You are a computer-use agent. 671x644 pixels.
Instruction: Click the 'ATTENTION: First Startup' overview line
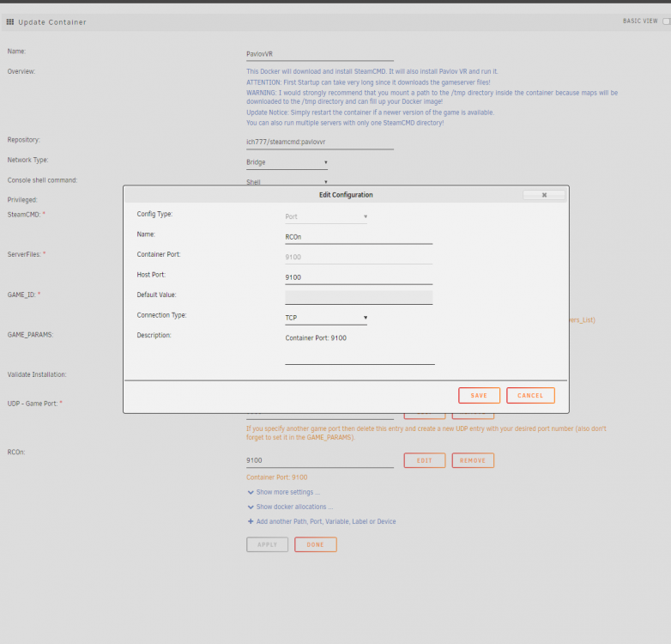368,82
